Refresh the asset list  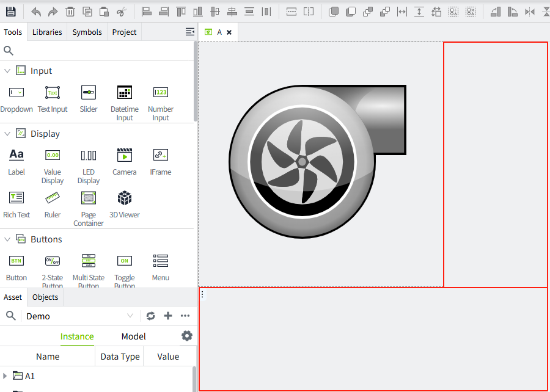click(x=150, y=316)
